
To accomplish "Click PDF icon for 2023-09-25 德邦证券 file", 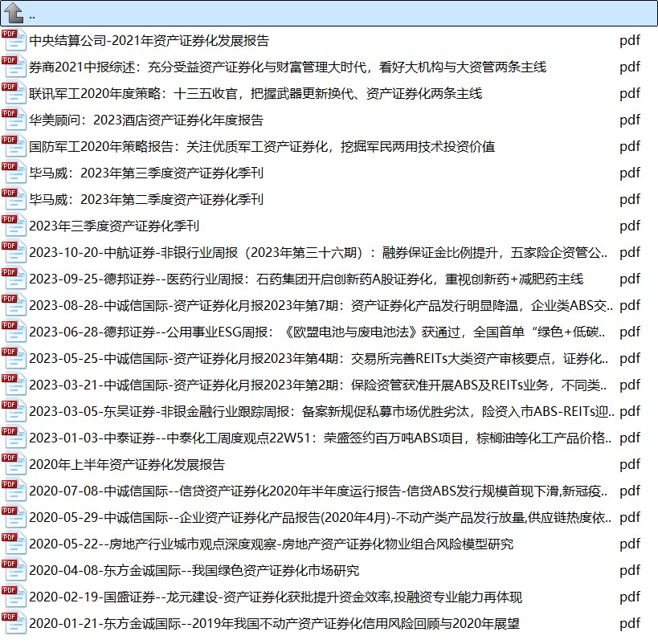I will (x=14, y=279).
